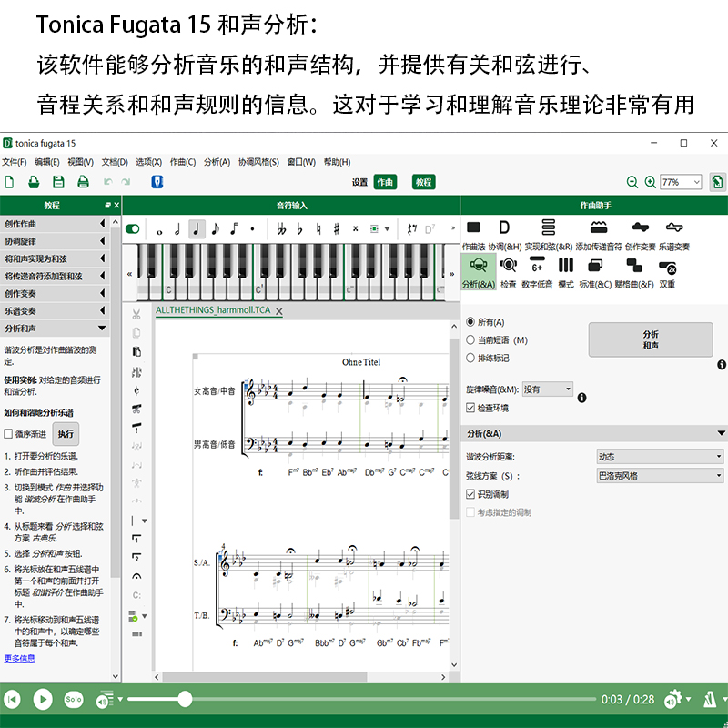Zoom out with the minus magnifier
The width and height of the screenshot is (728, 728).
coord(632,182)
